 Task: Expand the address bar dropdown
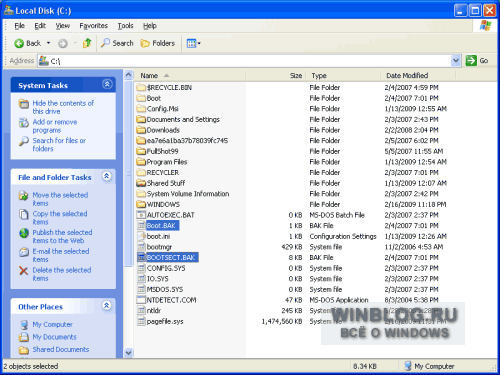(456, 61)
